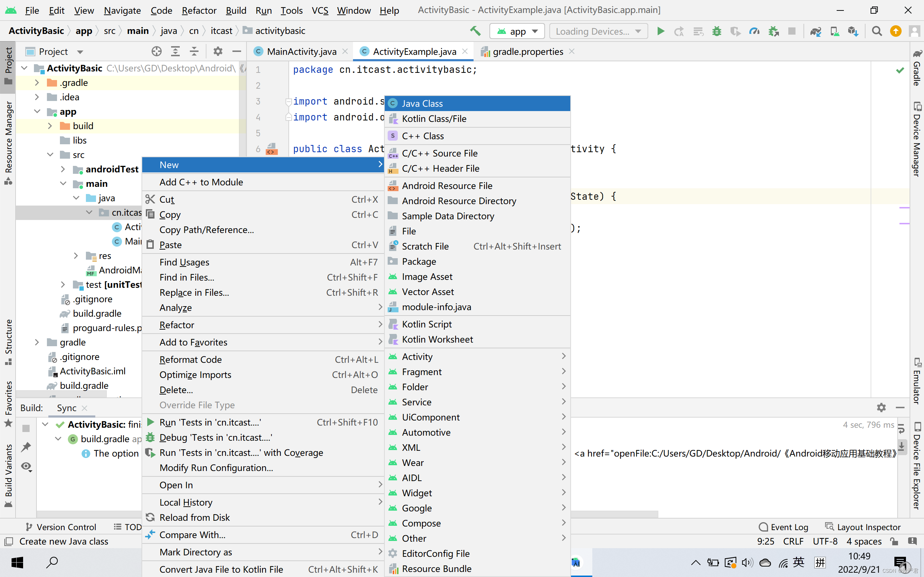Viewport: 924px width, 577px height.
Task: Expand the gradle folder in project tree
Action: coord(37,342)
